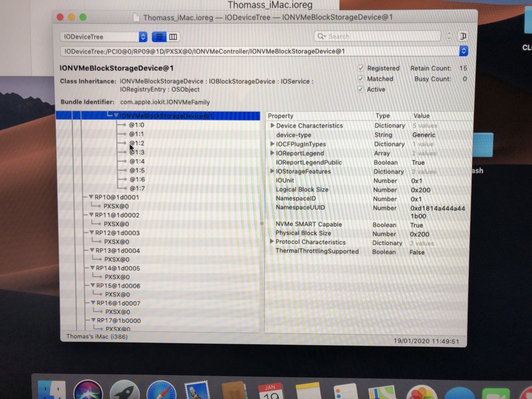
Task: Collapse RP16@1d0007 disclosure triangle
Action: coord(93,303)
